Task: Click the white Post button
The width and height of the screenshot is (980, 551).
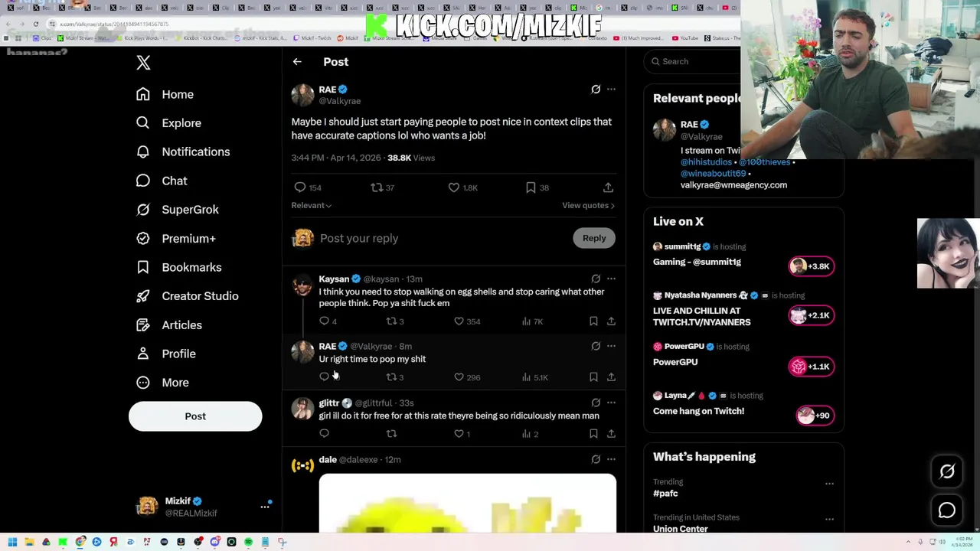Action: (195, 416)
